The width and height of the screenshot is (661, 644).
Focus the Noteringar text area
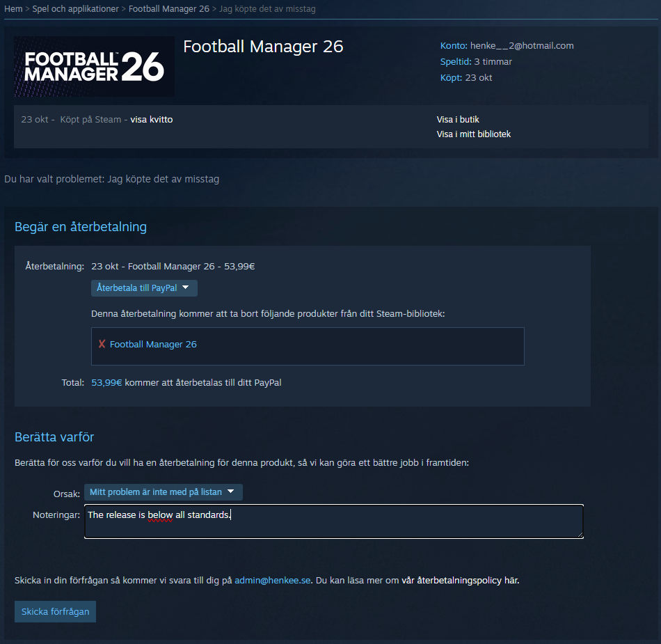tap(334, 521)
